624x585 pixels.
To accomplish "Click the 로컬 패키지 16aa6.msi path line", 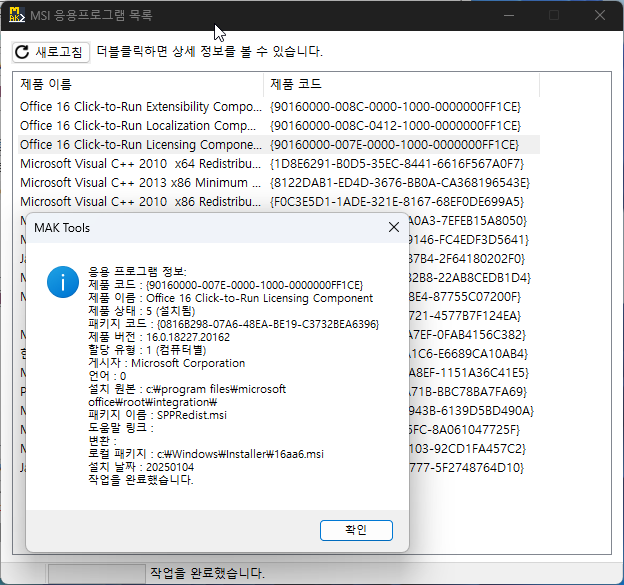I will [x=206, y=454].
